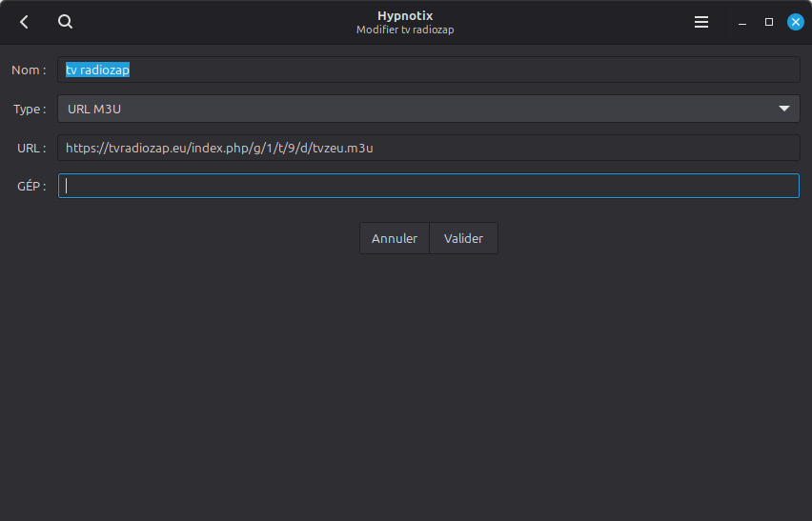This screenshot has width=812, height=521.
Task: Click the highlighted "tv radiozap" text
Action: click(97, 70)
